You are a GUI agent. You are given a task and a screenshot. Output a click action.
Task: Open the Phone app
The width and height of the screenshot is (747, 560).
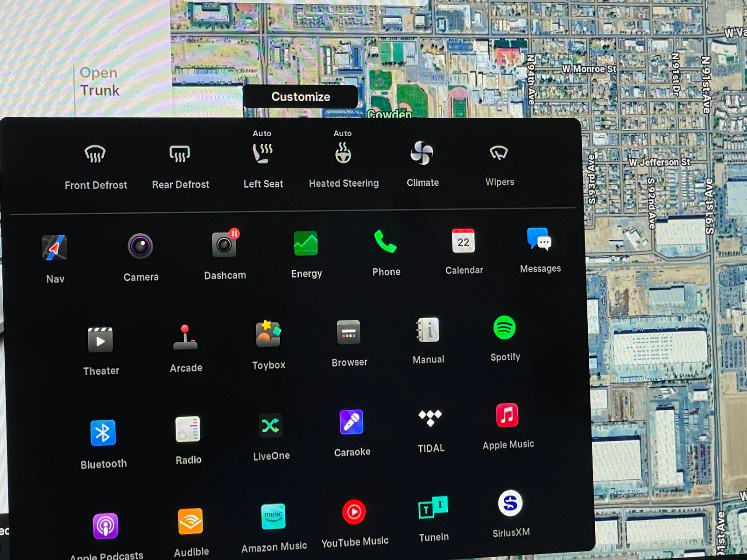(386, 241)
